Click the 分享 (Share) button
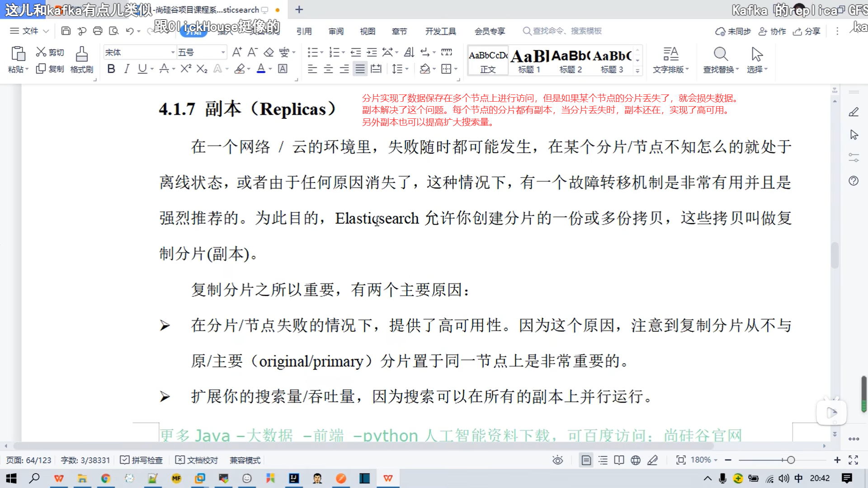 [x=807, y=31]
